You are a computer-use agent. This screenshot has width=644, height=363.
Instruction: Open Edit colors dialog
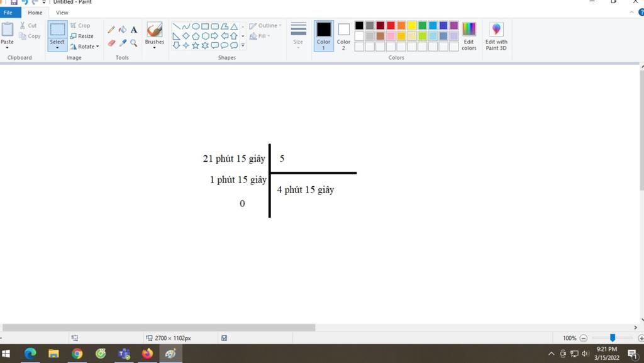(469, 36)
